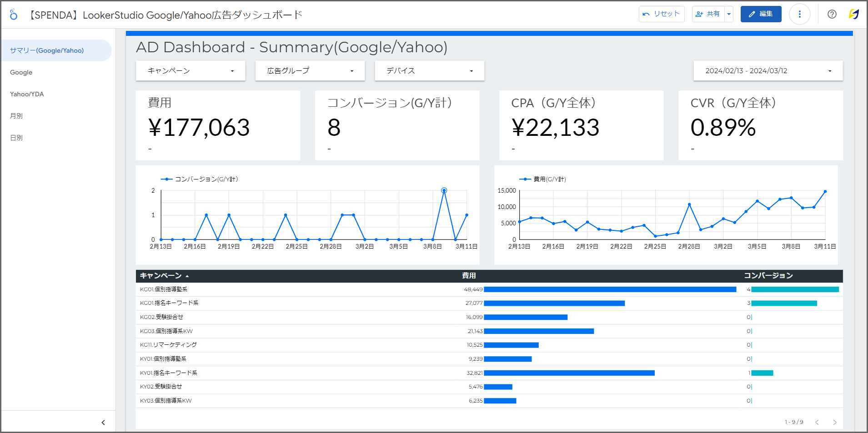Click the share person icon
Viewport: 868px width, 433px height.
[x=700, y=14]
